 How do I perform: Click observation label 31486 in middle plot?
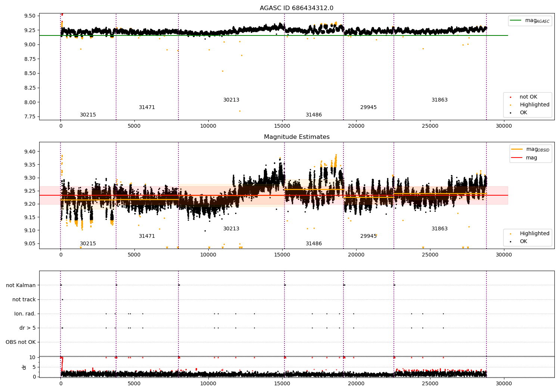click(314, 244)
